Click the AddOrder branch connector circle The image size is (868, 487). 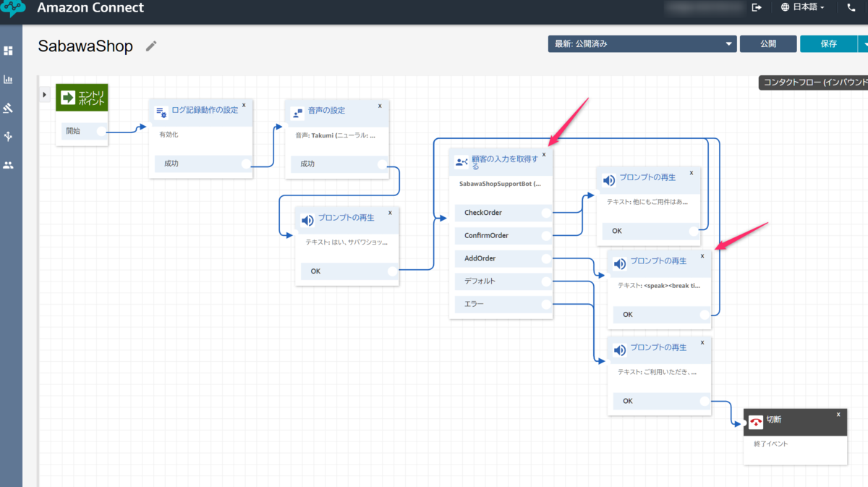pos(546,258)
